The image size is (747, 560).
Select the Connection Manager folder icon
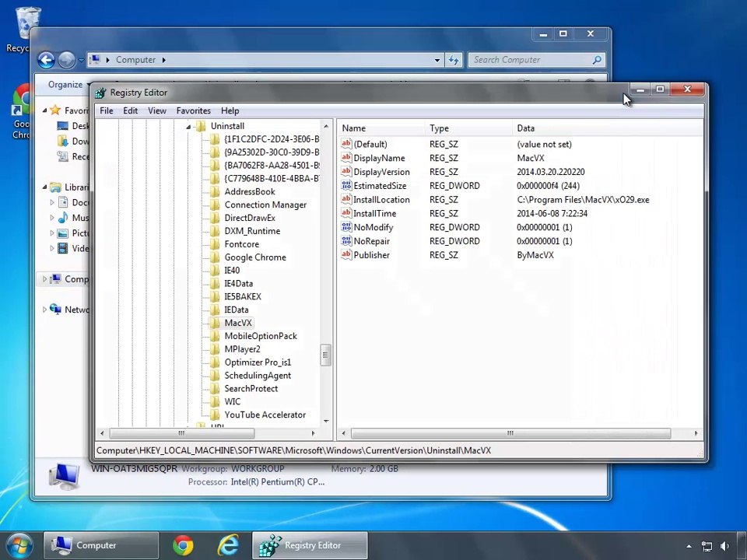(215, 205)
